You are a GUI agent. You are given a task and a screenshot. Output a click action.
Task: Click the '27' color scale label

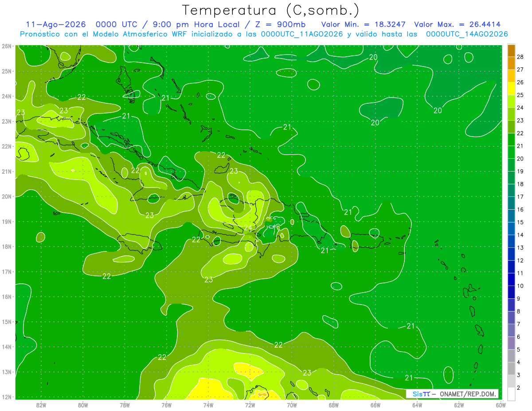(x=521, y=70)
